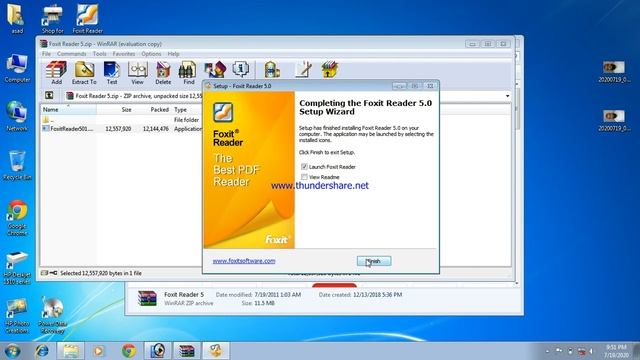Click the 12,144,476 packed size cell
The image size is (640, 360).
click(x=156, y=129)
